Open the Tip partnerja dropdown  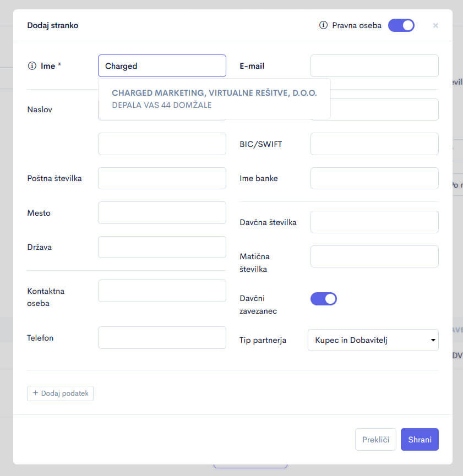(x=373, y=340)
